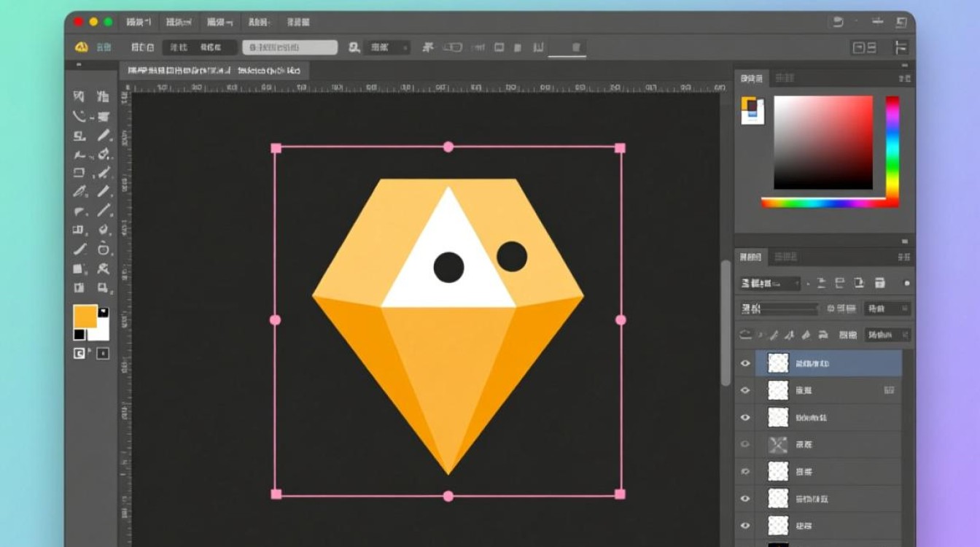
Task: Show the dimmed fourth layer with crossed thumbnail
Action: (x=745, y=444)
